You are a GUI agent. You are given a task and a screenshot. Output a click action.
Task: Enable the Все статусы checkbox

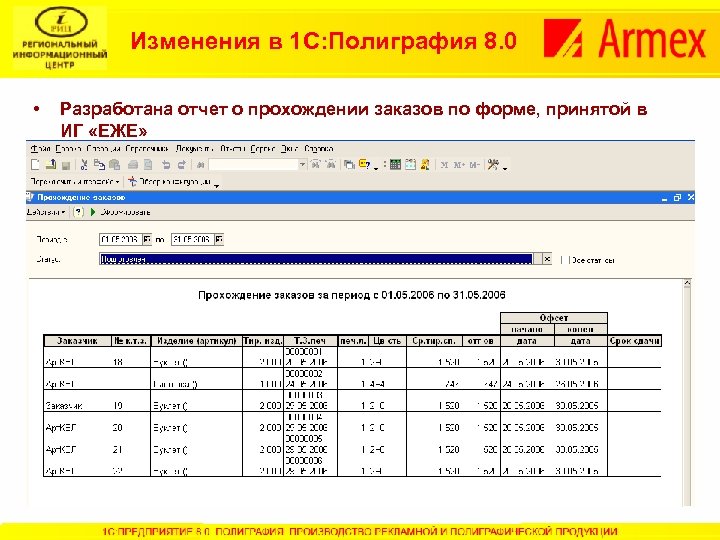pos(565,260)
